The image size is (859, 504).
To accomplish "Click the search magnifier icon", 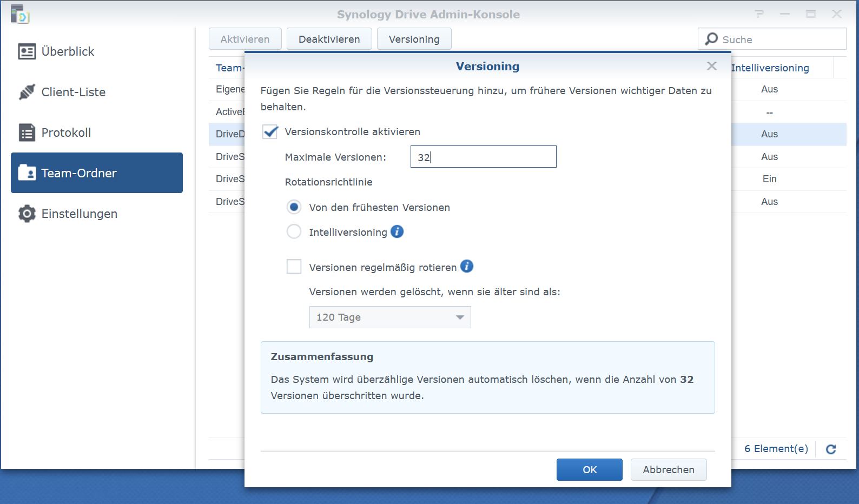I will pyautogui.click(x=711, y=39).
